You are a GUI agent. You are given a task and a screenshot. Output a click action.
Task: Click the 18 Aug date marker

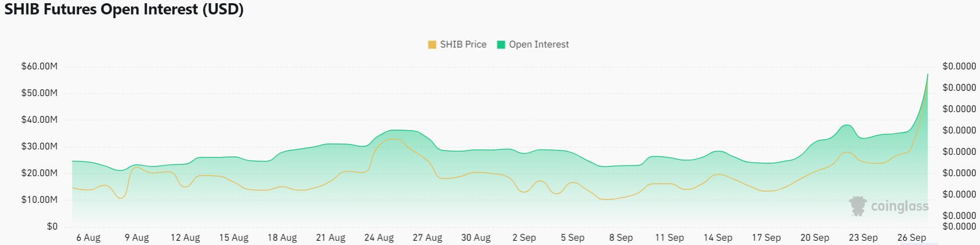coord(282,238)
